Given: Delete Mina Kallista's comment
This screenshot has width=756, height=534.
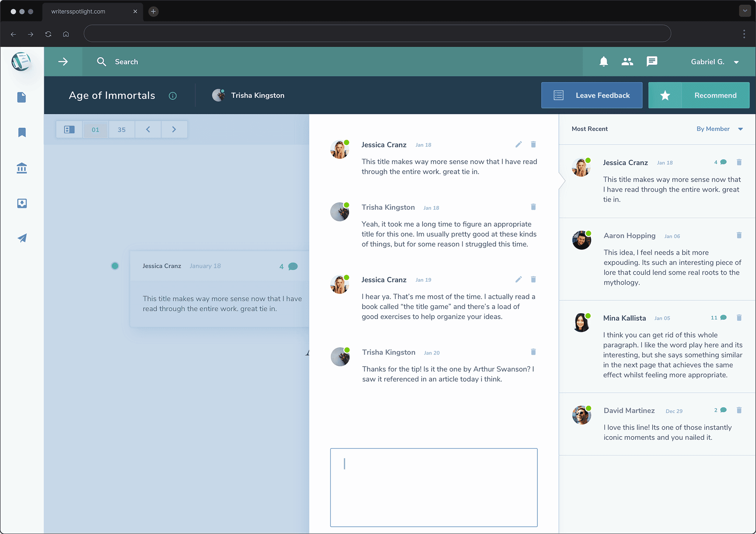Looking at the screenshot, I should (739, 318).
